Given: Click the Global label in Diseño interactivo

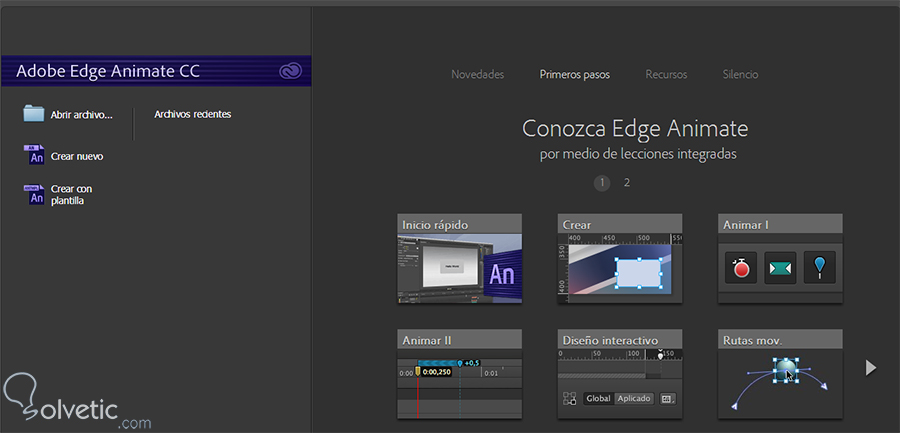Looking at the screenshot, I should (x=599, y=398).
